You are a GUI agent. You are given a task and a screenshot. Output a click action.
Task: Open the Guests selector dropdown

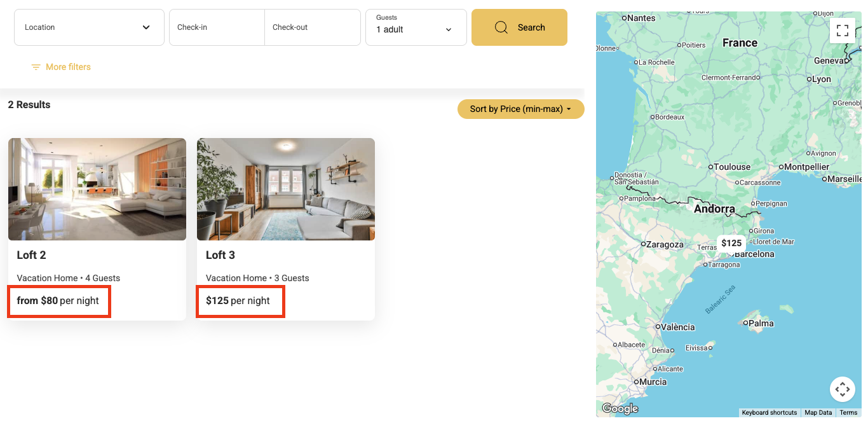pos(416,27)
